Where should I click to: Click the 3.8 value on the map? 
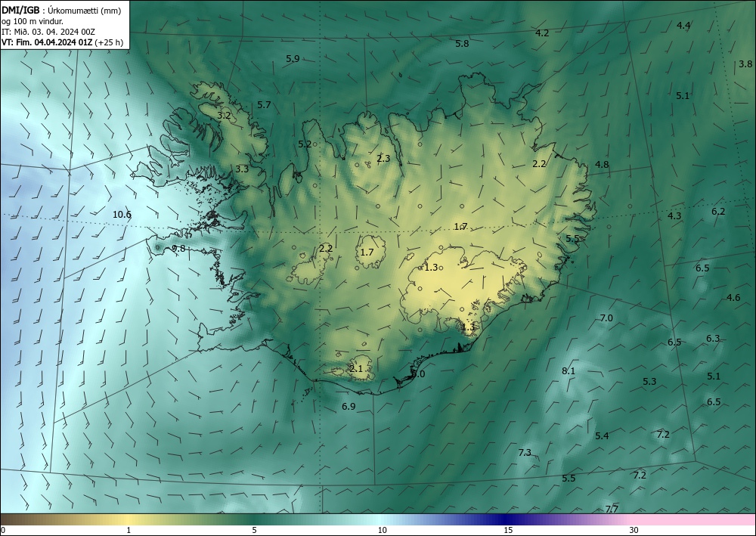(x=745, y=64)
